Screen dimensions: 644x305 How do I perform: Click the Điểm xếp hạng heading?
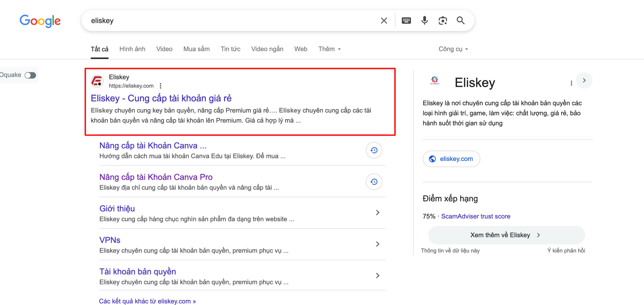pyautogui.click(x=450, y=198)
